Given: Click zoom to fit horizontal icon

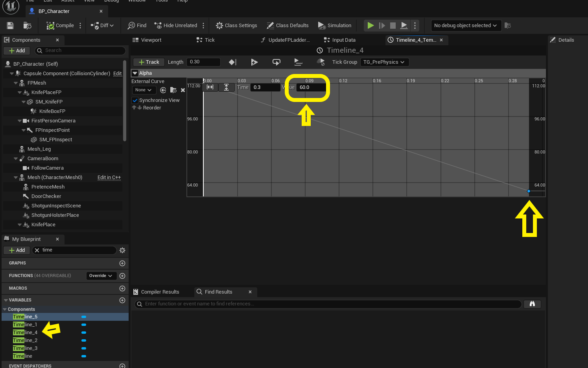Looking at the screenshot, I should pyautogui.click(x=210, y=87).
